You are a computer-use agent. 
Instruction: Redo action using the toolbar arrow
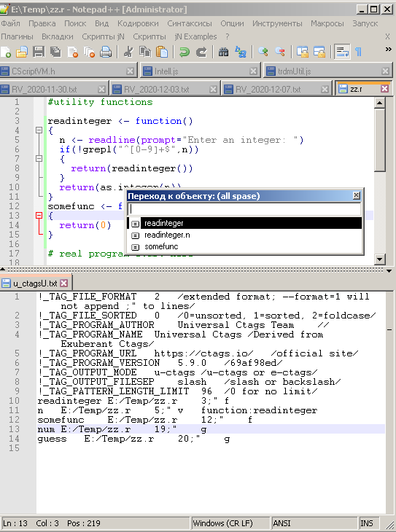(201, 52)
